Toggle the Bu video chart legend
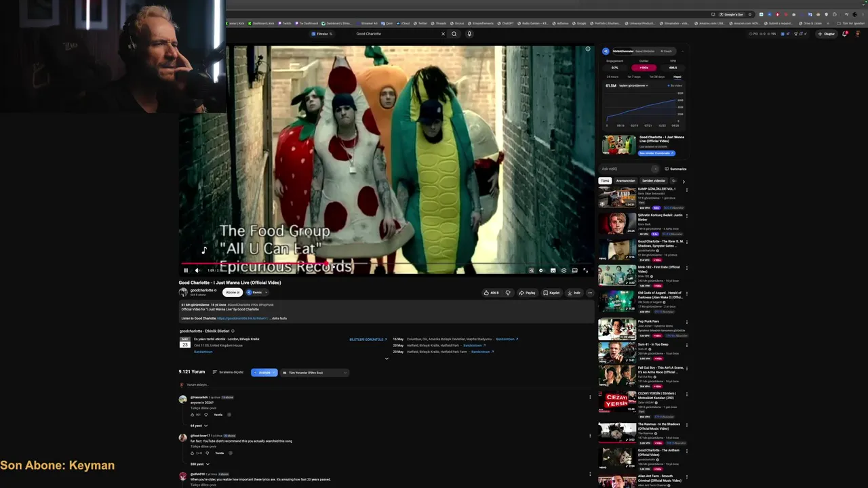Screen dimensions: 868x488 coord(675,85)
